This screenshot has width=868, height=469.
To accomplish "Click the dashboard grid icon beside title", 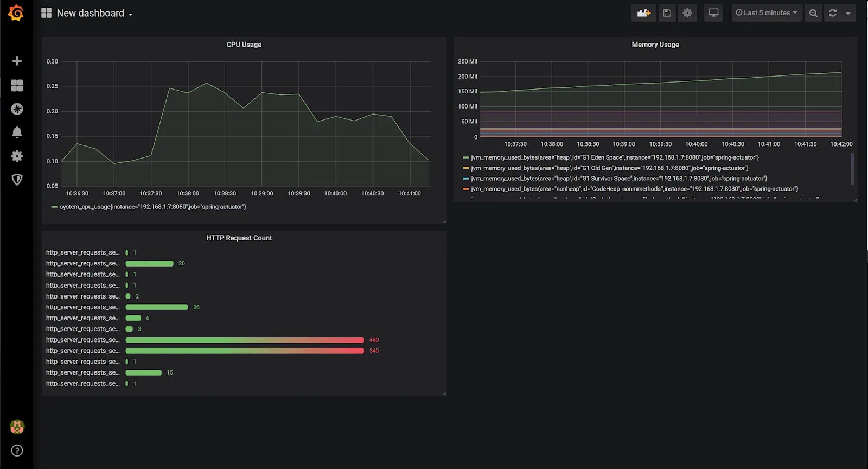I will pyautogui.click(x=46, y=13).
